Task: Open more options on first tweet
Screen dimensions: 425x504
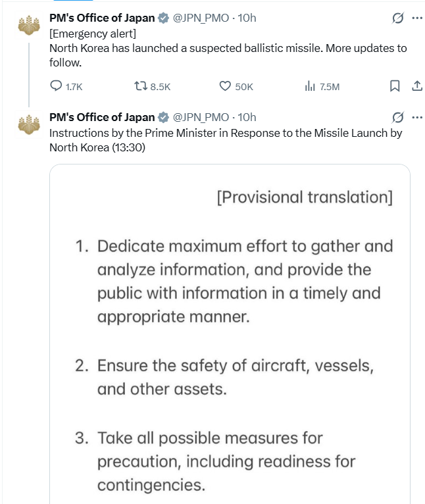Action: [x=416, y=18]
